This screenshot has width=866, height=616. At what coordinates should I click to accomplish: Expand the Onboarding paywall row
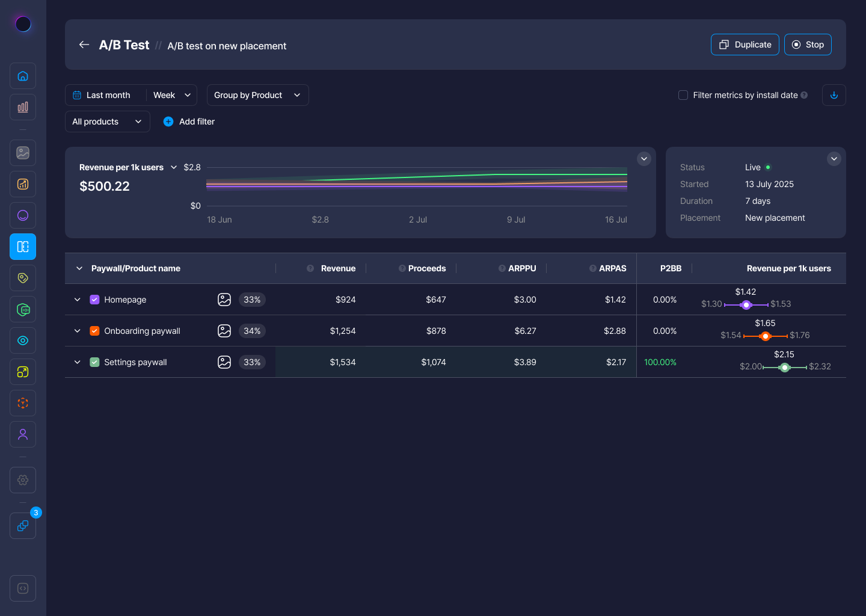[x=78, y=331]
